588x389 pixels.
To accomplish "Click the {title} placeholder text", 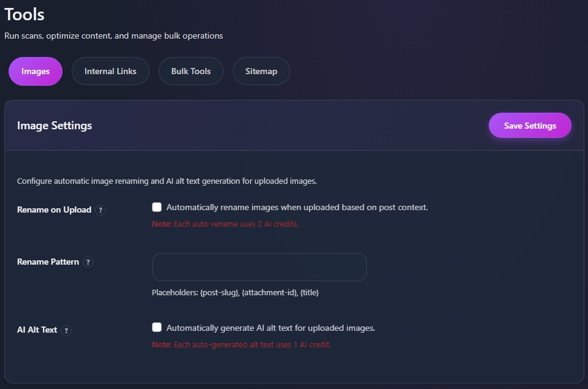I will (x=309, y=292).
